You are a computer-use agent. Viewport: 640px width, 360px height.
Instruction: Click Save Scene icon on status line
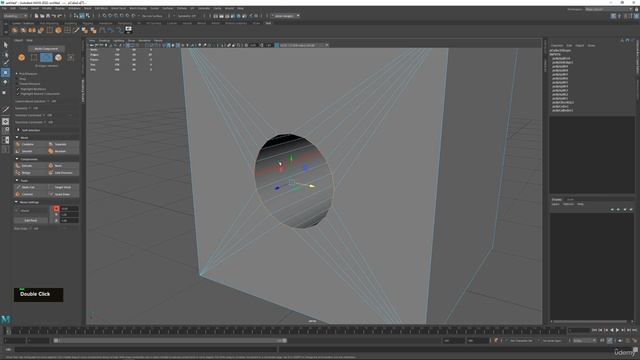48,16
